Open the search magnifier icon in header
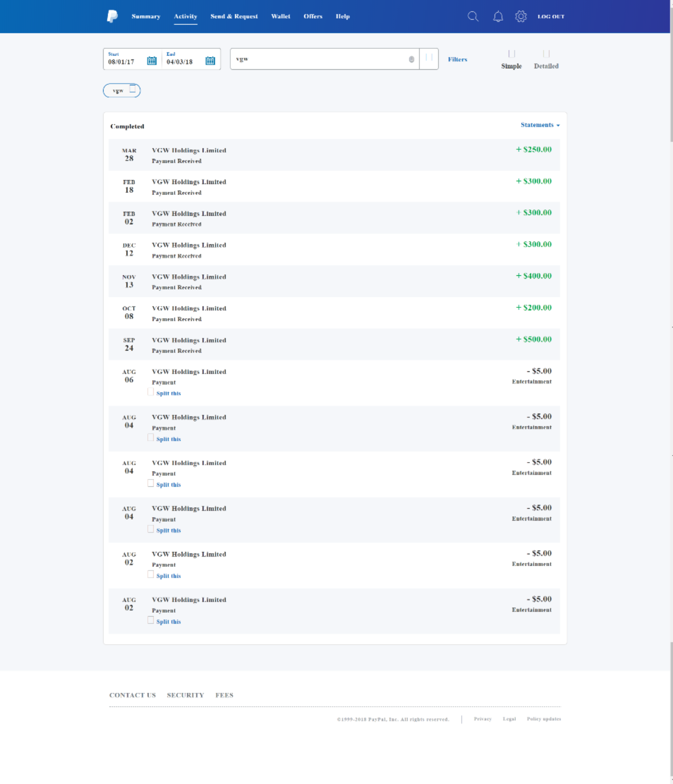Image resolution: width=673 pixels, height=784 pixels. pos(473,16)
